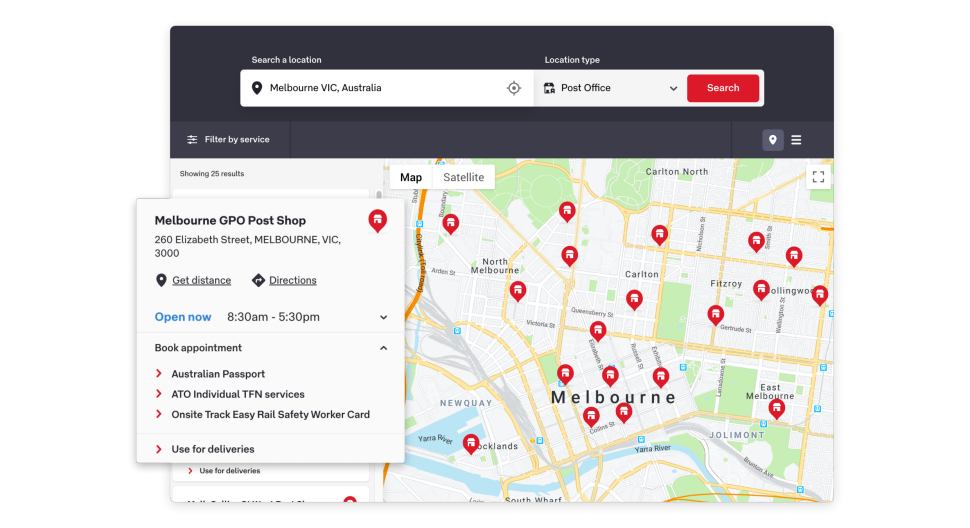Click the East Melbourne post office pin
Image resolution: width=970 pixels, height=528 pixels.
pyautogui.click(x=776, y=407)
